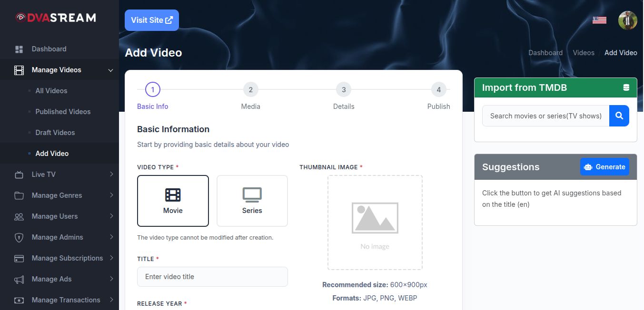Click the database icon in TMDB header

[626, 87]
